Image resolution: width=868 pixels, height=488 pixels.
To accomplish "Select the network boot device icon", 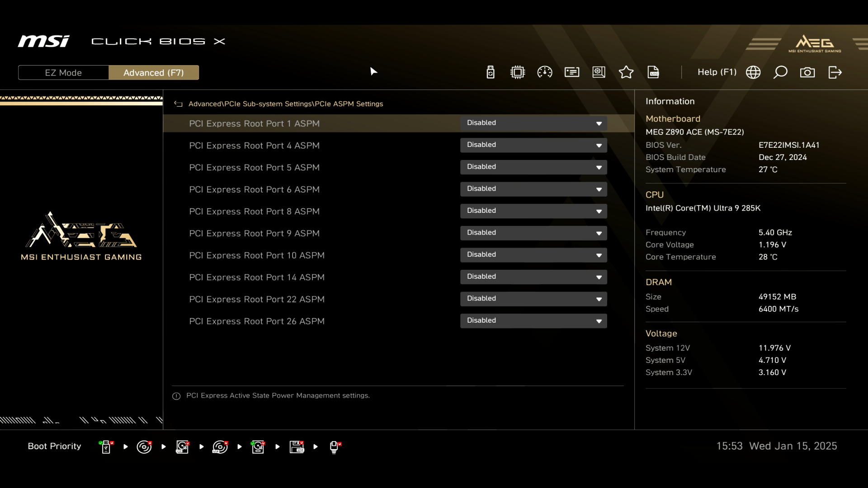I will pos(335,447).
